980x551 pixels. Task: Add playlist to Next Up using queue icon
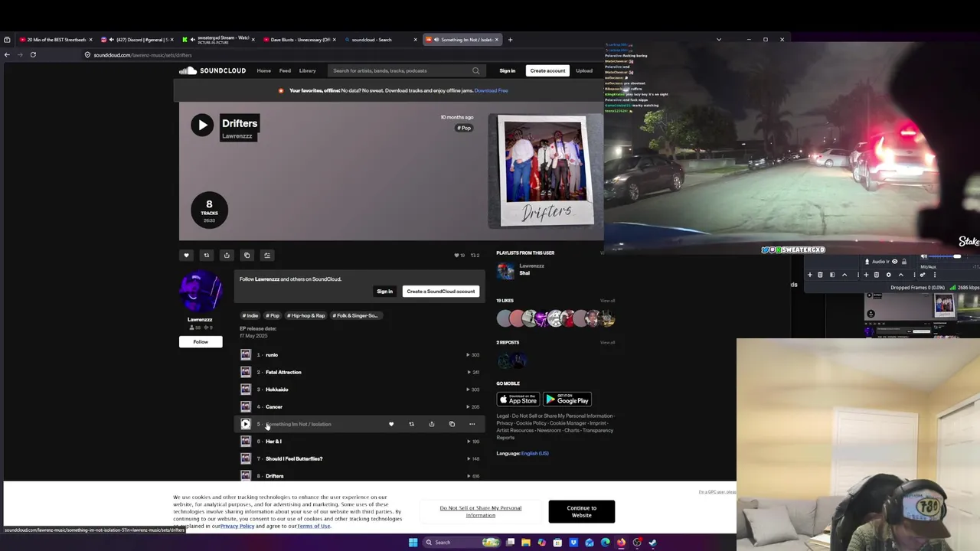[267, 255]
